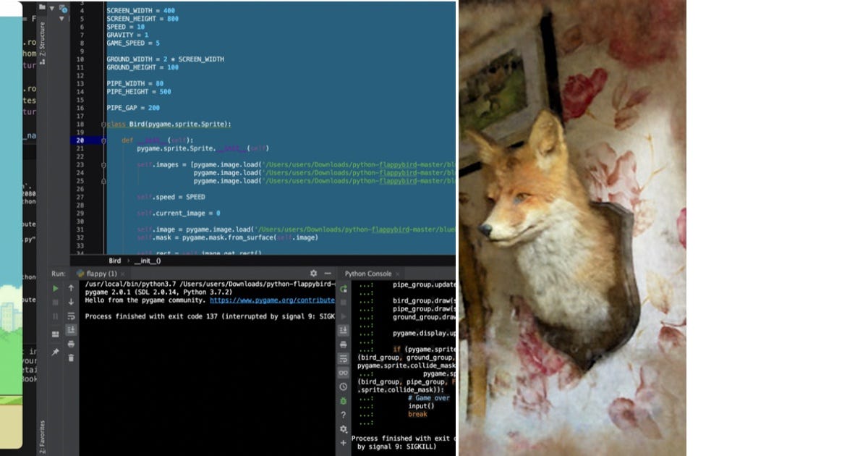The height and width of the screenshot is (456, 868).
Task: Open Run panel settings gear
Action: coord(313,274)
